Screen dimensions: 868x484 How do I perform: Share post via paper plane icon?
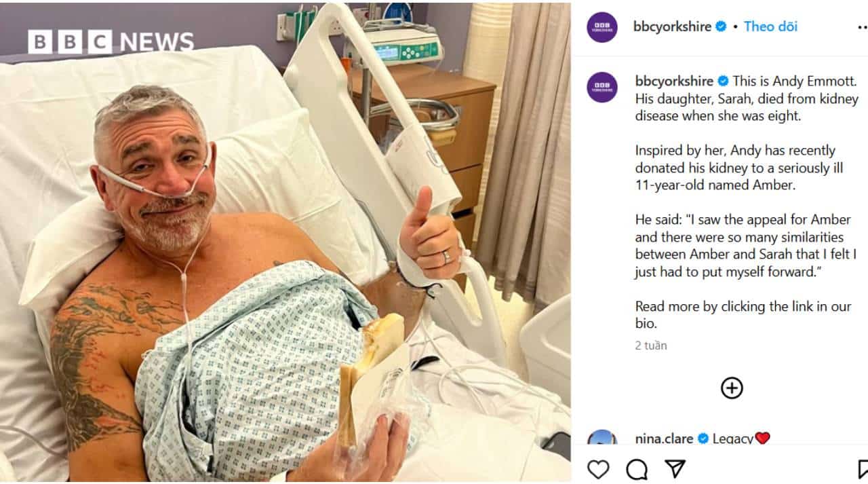coord(675,468)
